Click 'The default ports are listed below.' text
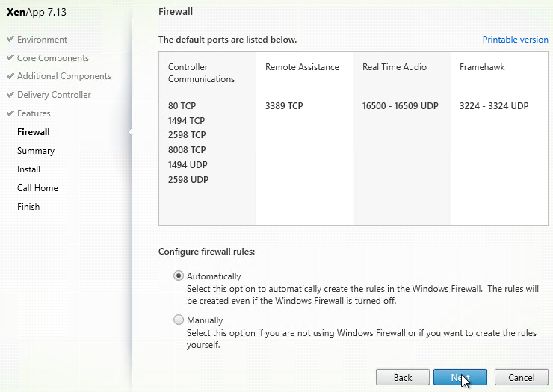The height and width of the screenshot is (392, 553). point(227,40)
